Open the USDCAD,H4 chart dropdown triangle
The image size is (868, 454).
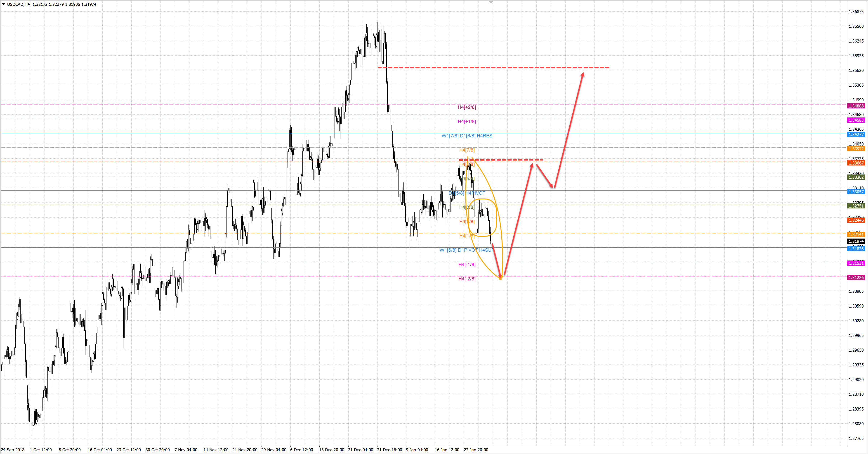(x=3, y=4)
